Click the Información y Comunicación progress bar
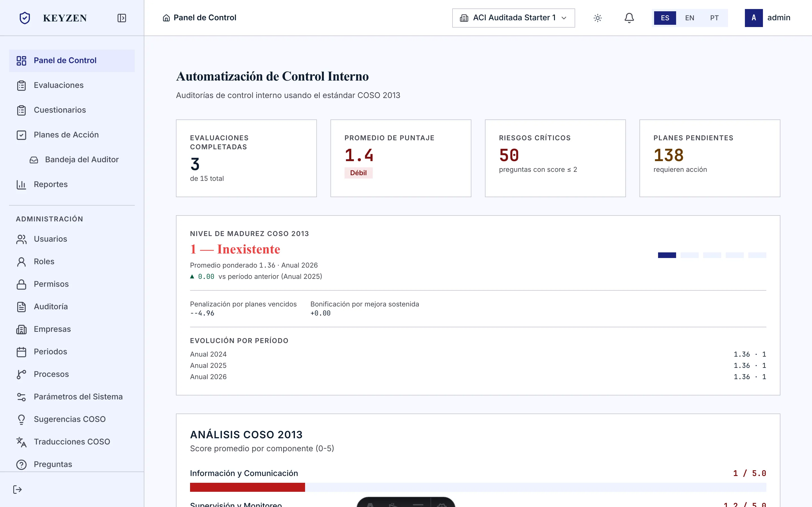This screenshot has width=812, height=507. coord(478,487)
